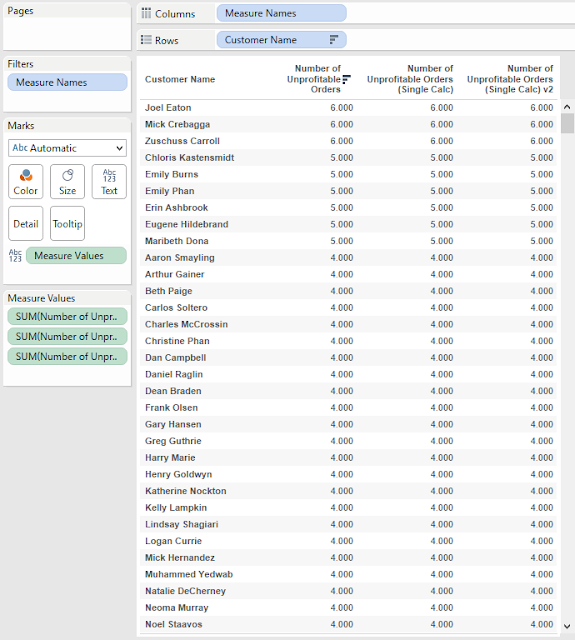This screenshot has width=575, height=640.
Task: Open the Text marks card
Action: (x=109, y=182)
